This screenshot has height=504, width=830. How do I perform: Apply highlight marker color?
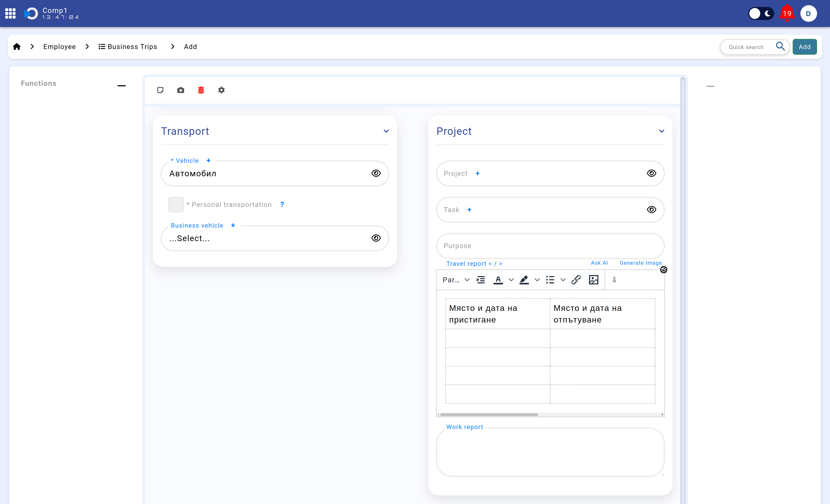coord(524,280)
